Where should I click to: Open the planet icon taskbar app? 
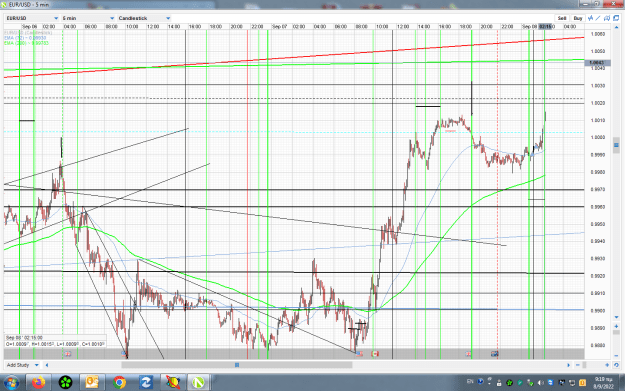point(172,383)
